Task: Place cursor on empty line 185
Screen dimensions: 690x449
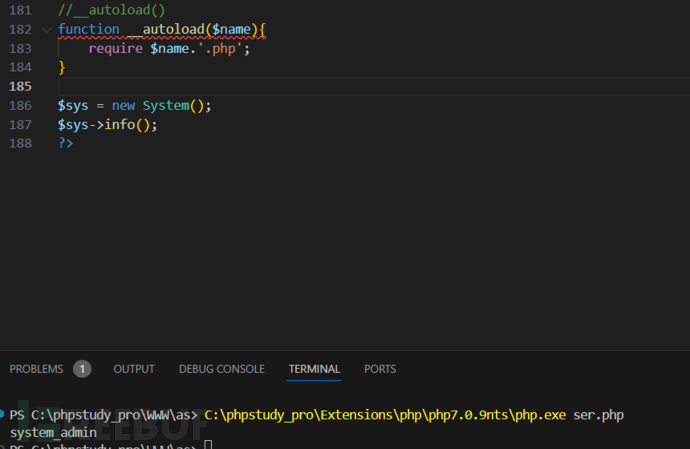Action: (x=300, y=86)
